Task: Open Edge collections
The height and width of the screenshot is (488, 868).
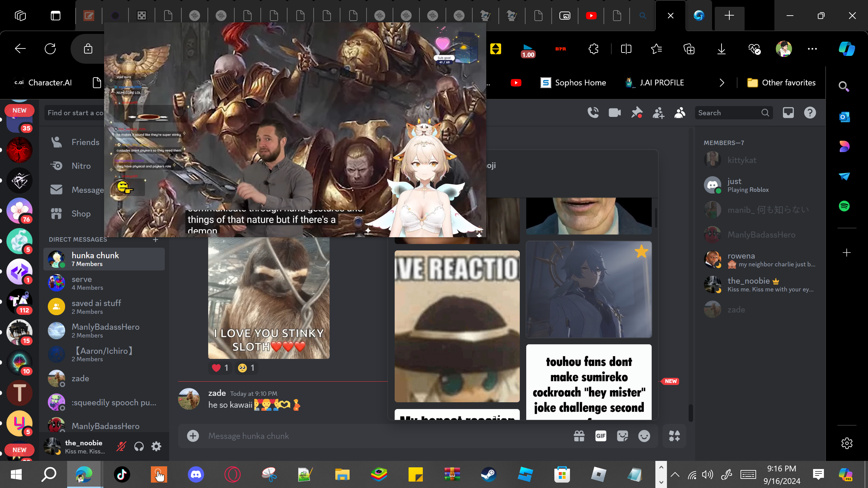Action: (689, 49)
